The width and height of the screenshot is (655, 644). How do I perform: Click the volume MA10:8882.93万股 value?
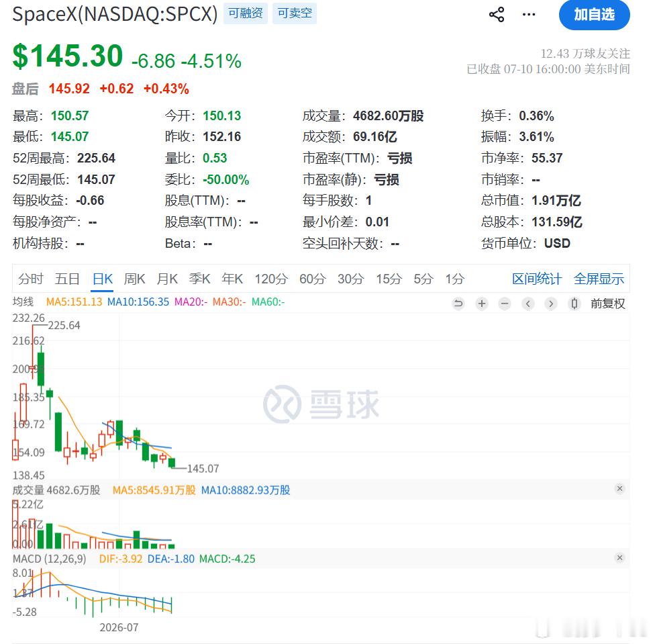pos(246,490)
